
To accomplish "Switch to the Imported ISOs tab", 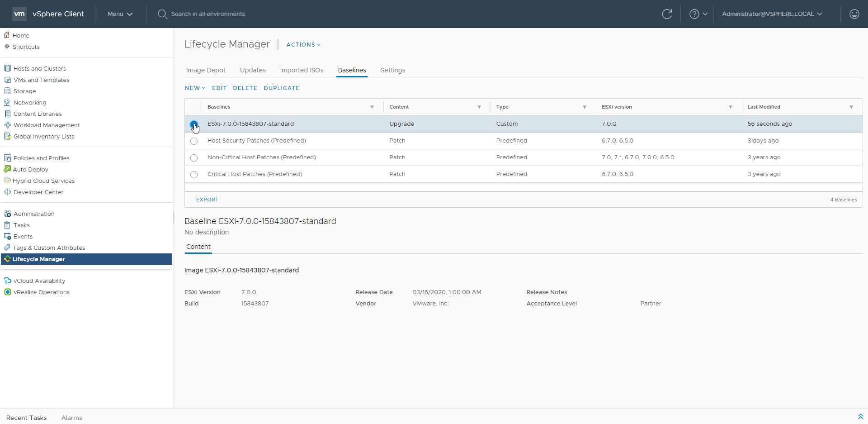I will (x=302, y=70).
